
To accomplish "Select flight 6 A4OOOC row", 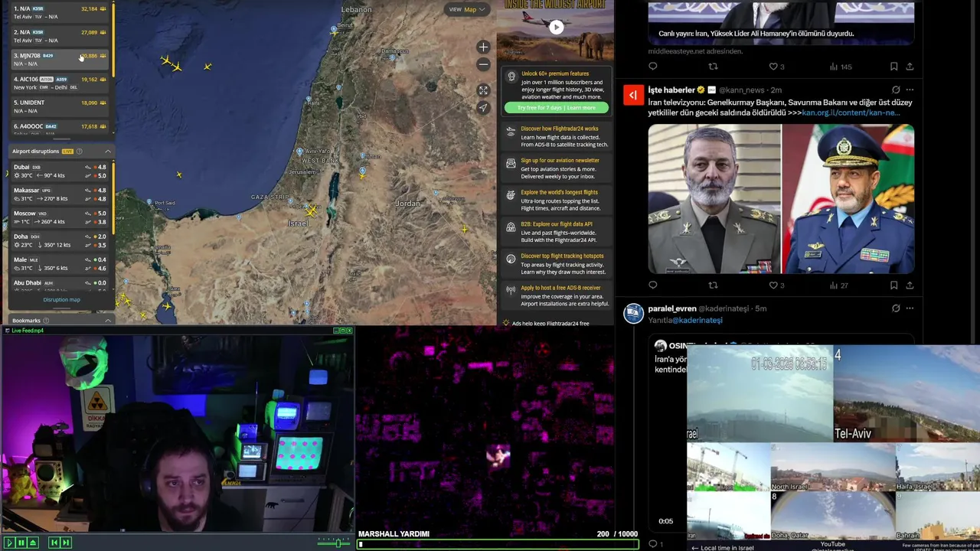I will pyautogui.click(x=60, y=129).
